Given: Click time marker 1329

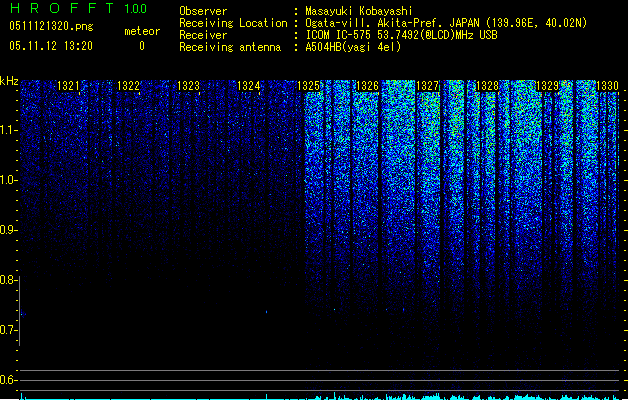Looking at the screenshot, I should pos(547,86).
